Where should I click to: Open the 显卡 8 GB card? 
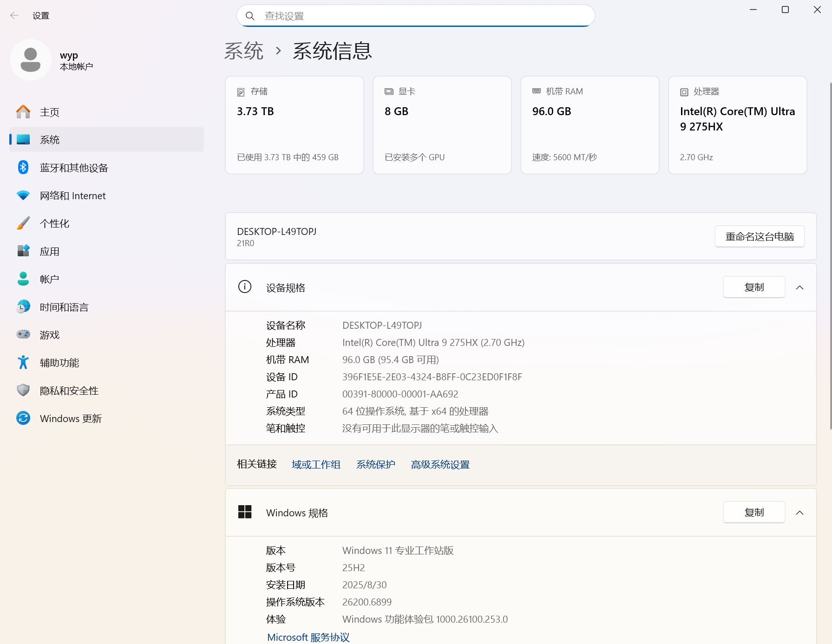442,125
